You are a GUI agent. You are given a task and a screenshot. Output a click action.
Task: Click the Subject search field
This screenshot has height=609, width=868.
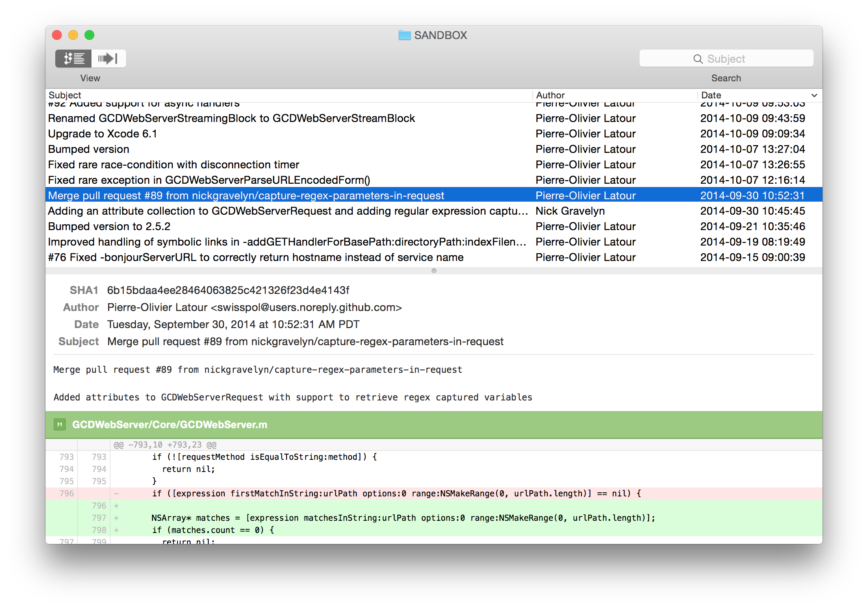click(x=731, y=59)
